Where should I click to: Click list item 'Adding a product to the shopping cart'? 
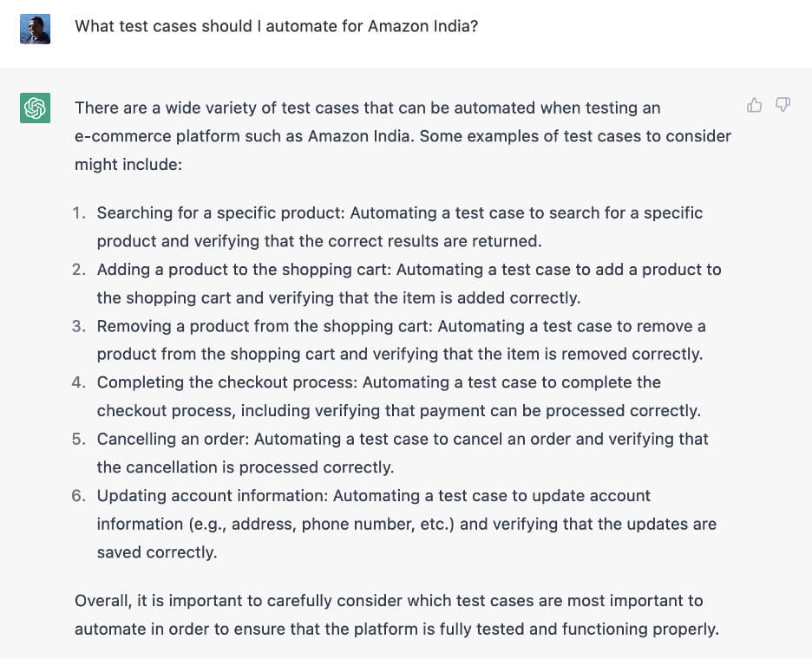pos(408,284)
